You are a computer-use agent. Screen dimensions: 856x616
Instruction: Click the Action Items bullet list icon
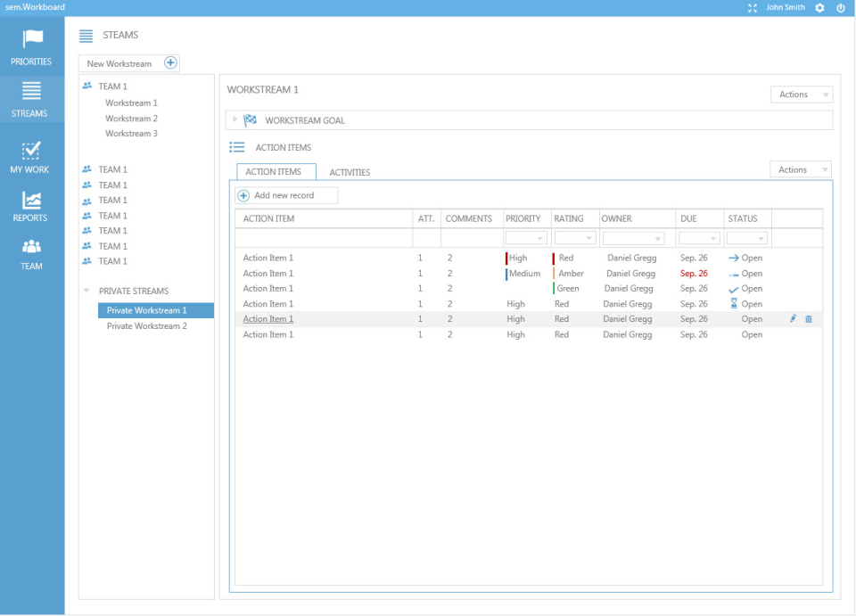coord(237,147)
